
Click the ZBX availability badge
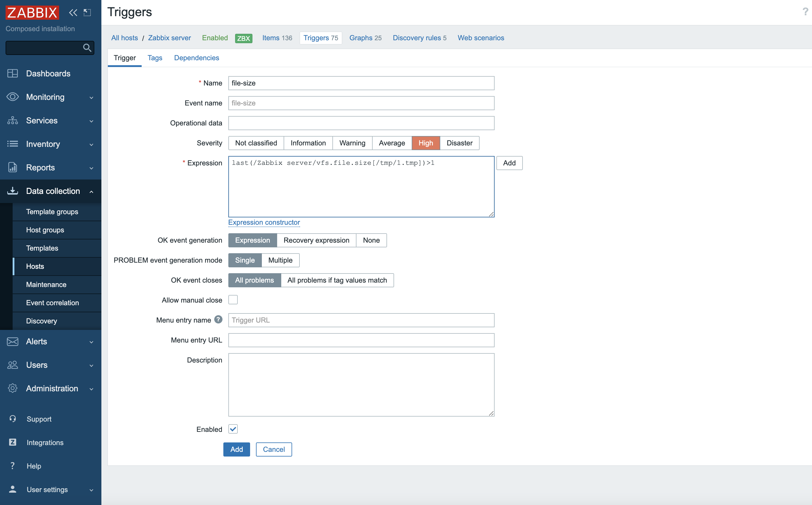[x=244, y=38]
